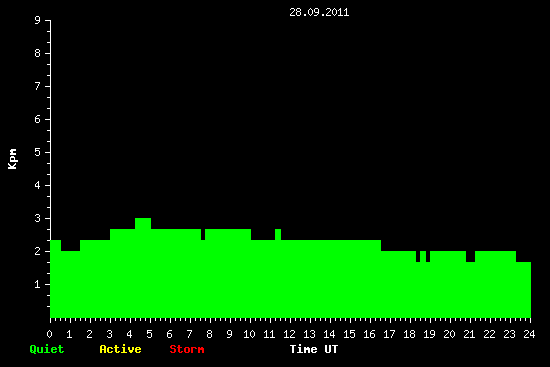Click hour 21 on the time axis
This screenshot has width=550, height=367.
(469, 334)
